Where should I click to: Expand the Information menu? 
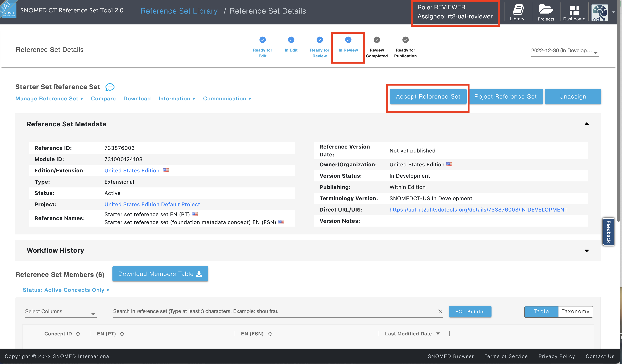(x=177, y=99)
